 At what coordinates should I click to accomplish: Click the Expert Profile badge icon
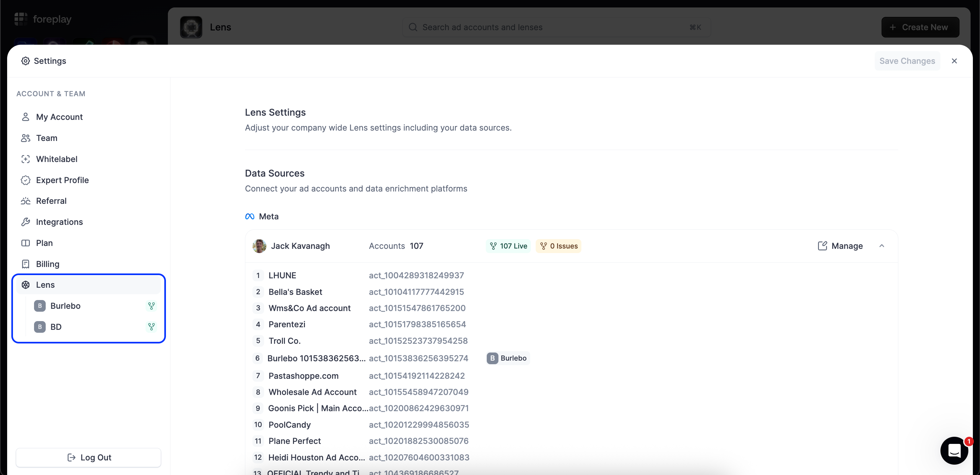(x=26, y=180)
